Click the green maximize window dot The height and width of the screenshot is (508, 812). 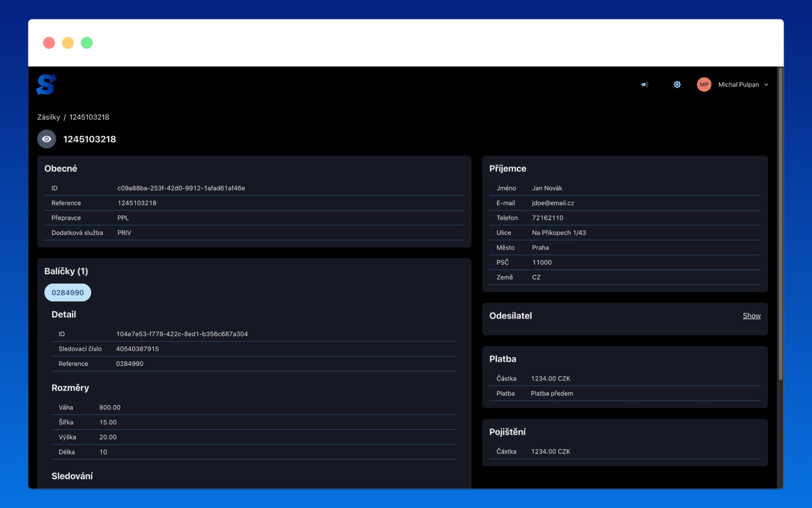(87, 43)
